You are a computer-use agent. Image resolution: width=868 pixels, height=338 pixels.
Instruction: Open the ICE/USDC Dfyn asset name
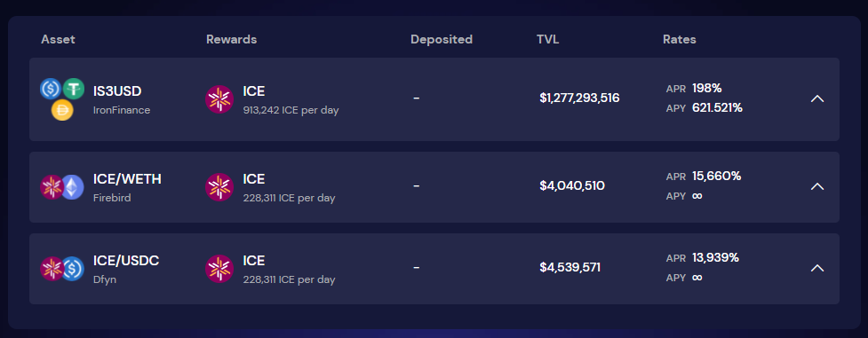coord(126,269)
